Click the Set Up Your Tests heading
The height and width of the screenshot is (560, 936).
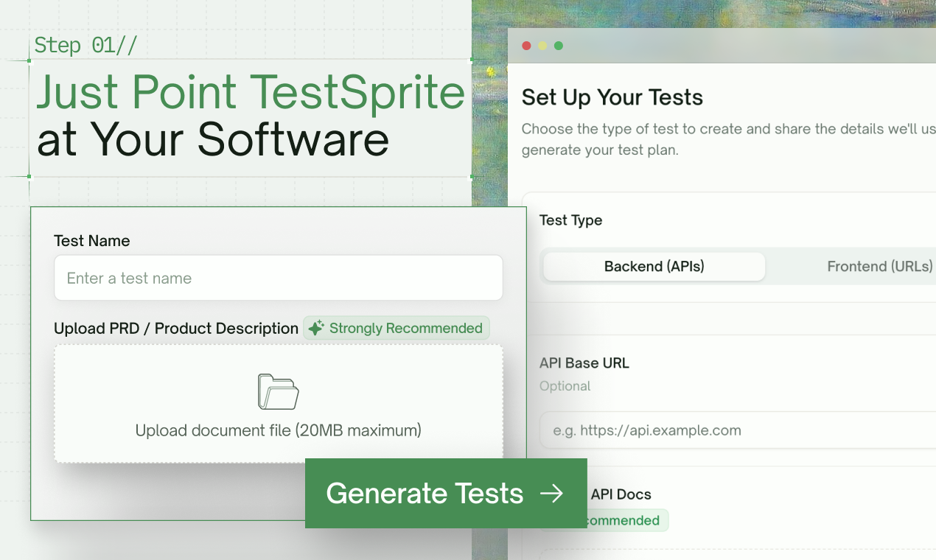pyautogui.click(x=612, y=97)
